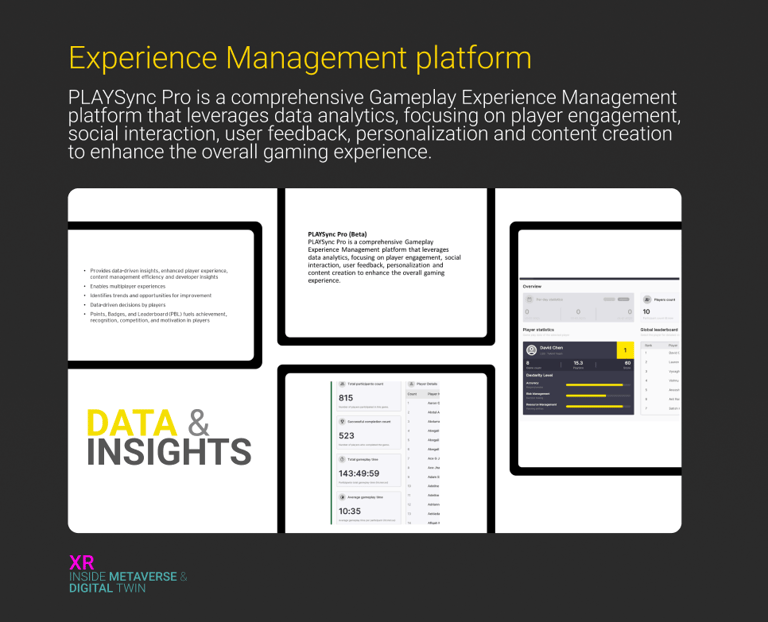Select rank 4 row in the Global leaderboard
Screen dimensions: 768x622
tap(661, 381)
